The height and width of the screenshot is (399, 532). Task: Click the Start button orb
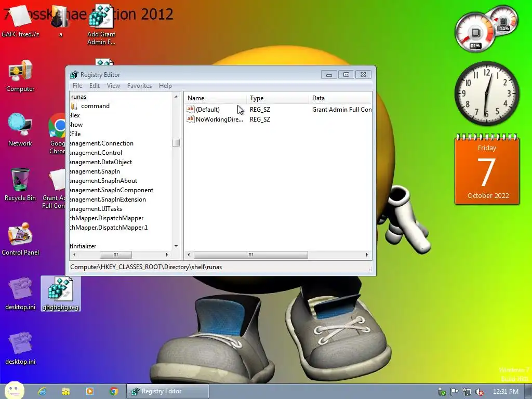pyautogui.click(x=14, y=391)
